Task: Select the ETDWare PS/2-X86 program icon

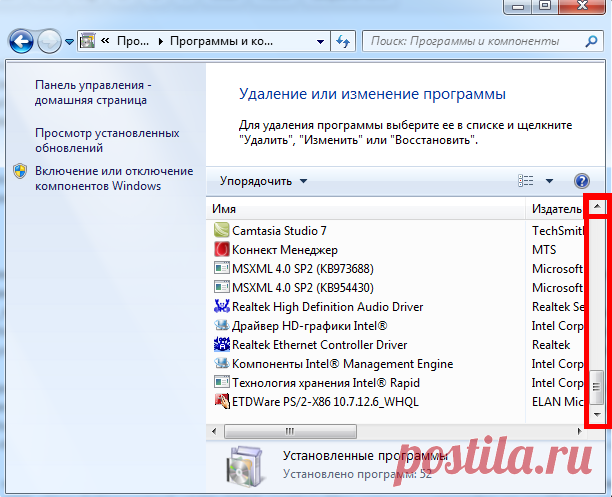Action: tap(222, 402)
